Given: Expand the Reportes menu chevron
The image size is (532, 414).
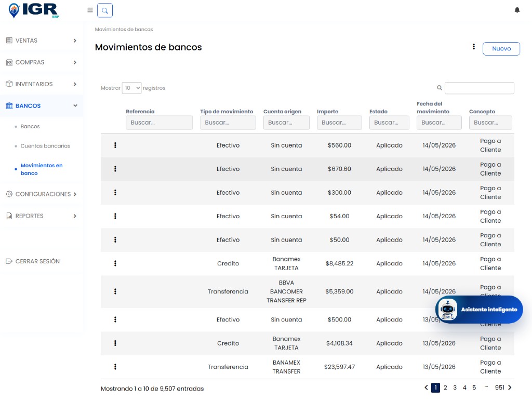Looking at the screenshot, I should (75, 216).
